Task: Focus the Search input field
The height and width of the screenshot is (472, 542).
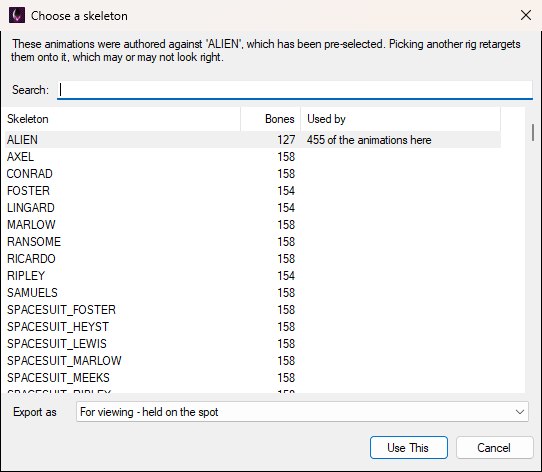Action: point(295,90)
